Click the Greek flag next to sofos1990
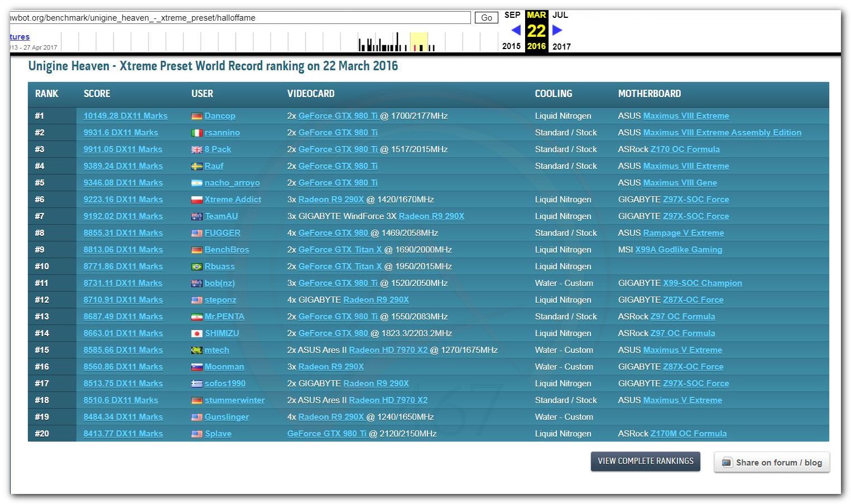 [196, 384]
